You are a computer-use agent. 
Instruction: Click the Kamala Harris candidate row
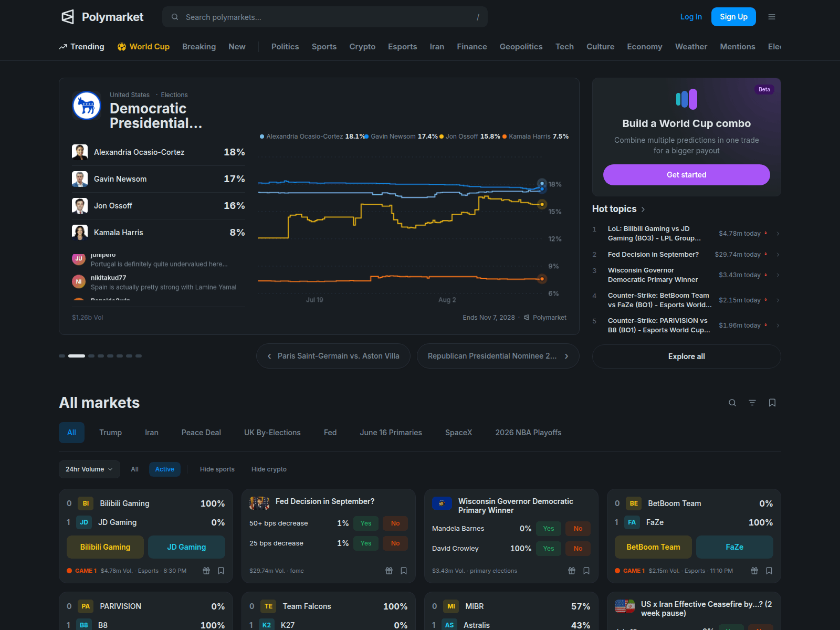159,233
